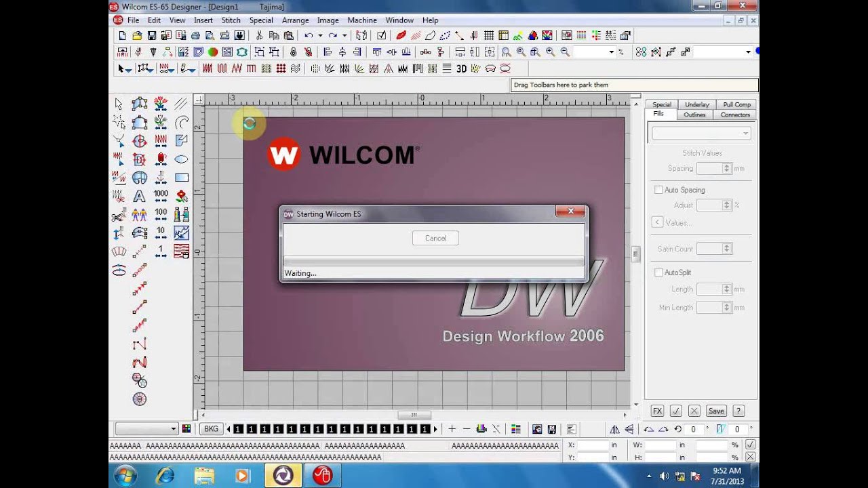This screenshot has height=488, width=868.
Task: Click the Redo arrow icon
Action: tap(333, 36)
